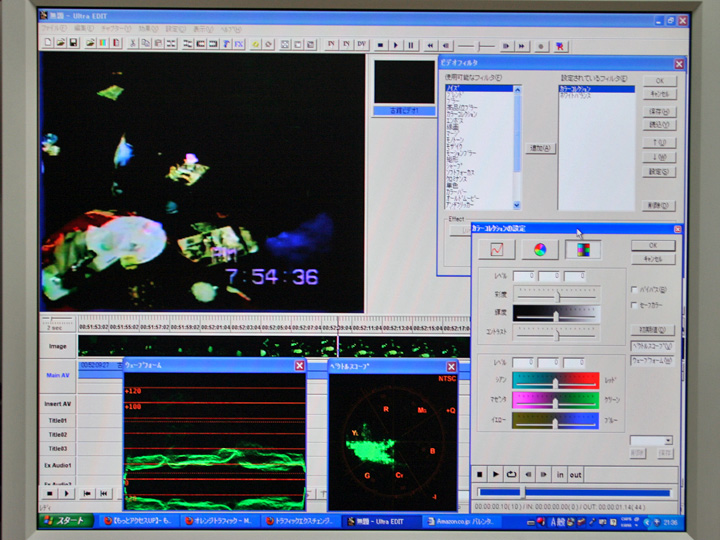720x540 pixels.
Task: Click the Windows スタート button
Action: point(67,520)
